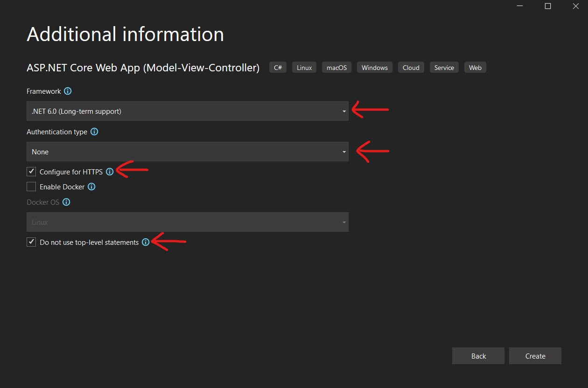Click the Service tag
588x388 pixels.
[x=444, y=67]
